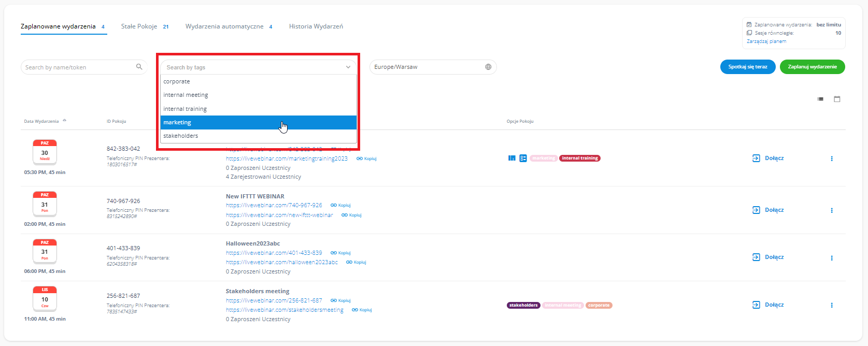Choose the stakeholders tag option
This screenshot has width=868, height=346.
[259, 136]
